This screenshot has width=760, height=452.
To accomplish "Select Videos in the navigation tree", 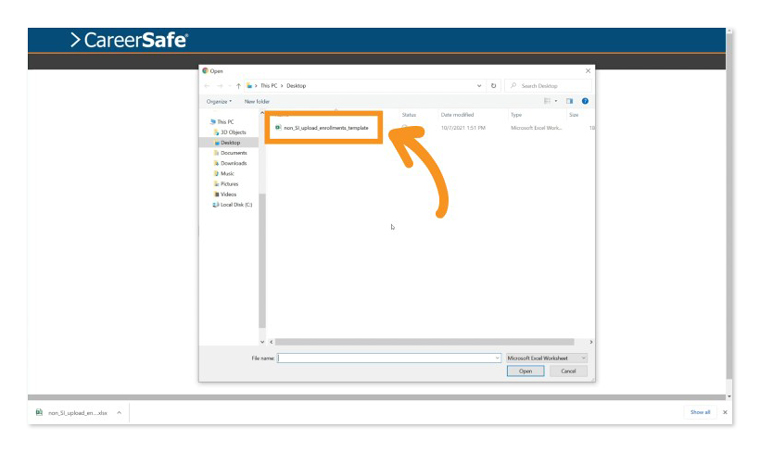I will pos(225,194).
